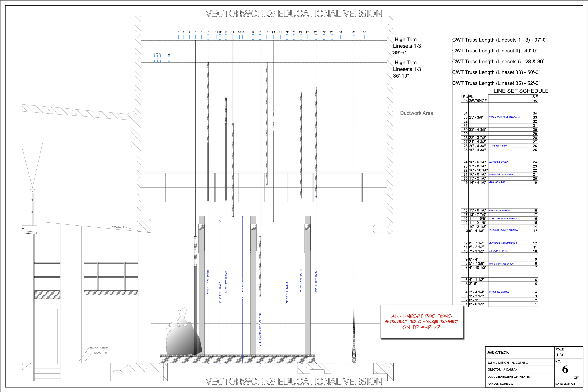Click the Ceiling Port label
Viewport: 588px width, 392px height.
pyautogui.click(x=121, y=227)
